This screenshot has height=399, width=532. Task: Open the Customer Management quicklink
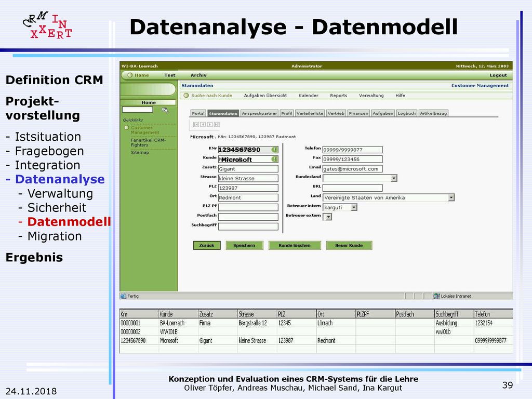coord(145,130)
